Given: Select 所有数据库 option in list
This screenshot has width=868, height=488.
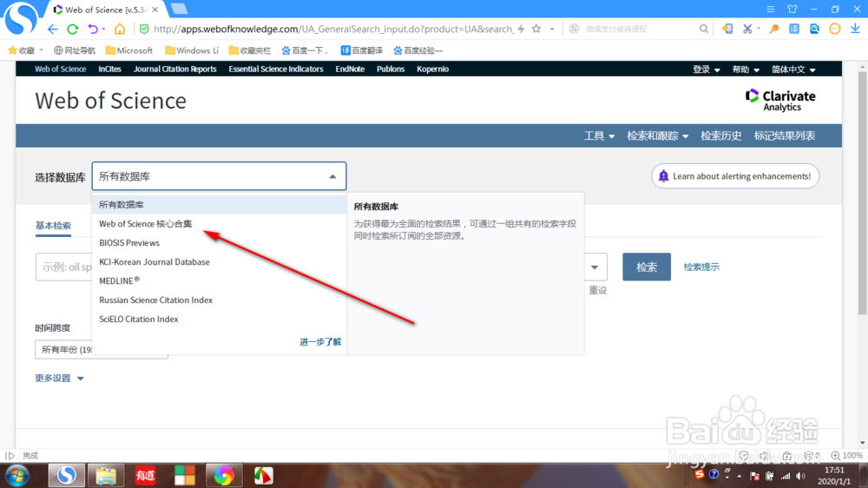Looking at the screenshot, I should [x=220, y=204].
